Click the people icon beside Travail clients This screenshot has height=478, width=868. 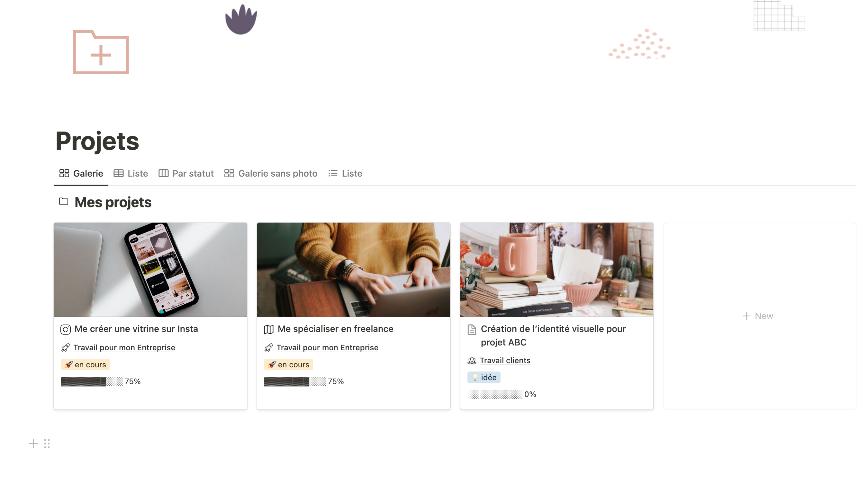(x=472, y=360)
